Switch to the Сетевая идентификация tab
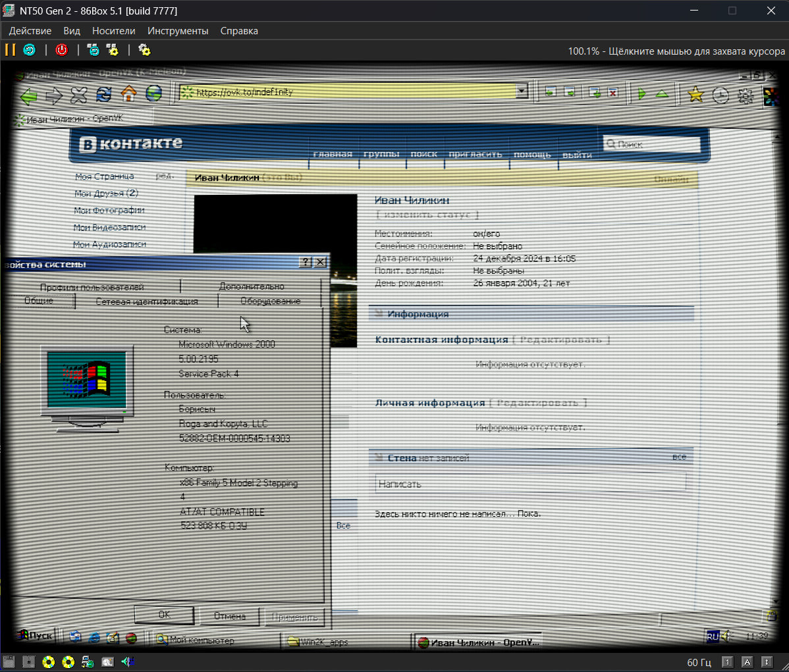Image resolution: width=789 pixels, height=672 pixels. click(147, 301)
